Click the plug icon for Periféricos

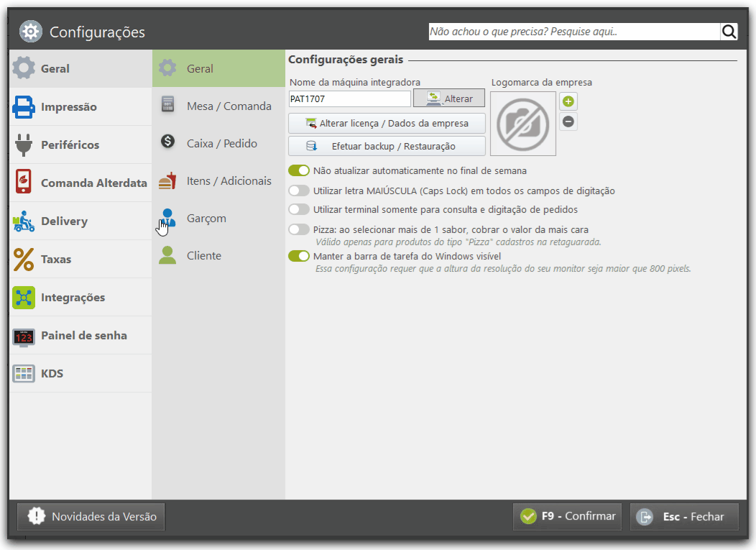tap(24, 145)
